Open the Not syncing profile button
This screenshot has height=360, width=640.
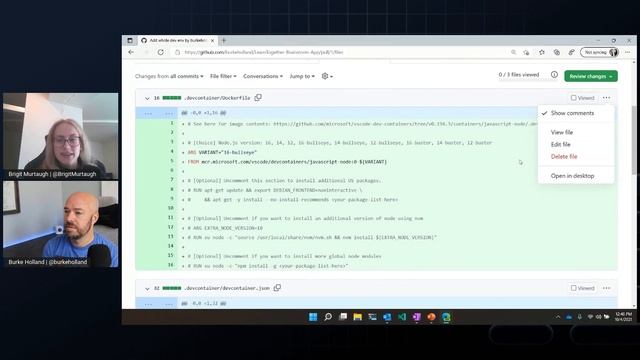[599, 52]
